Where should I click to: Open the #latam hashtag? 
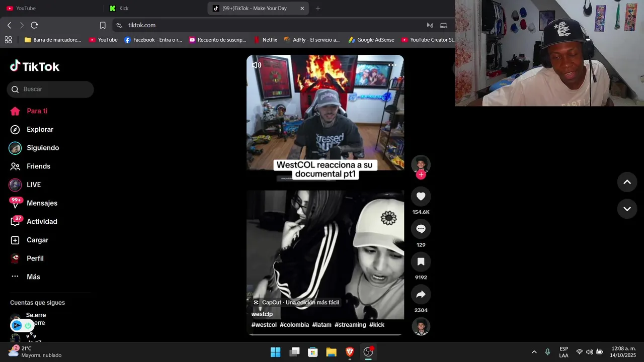pos(322,325)
